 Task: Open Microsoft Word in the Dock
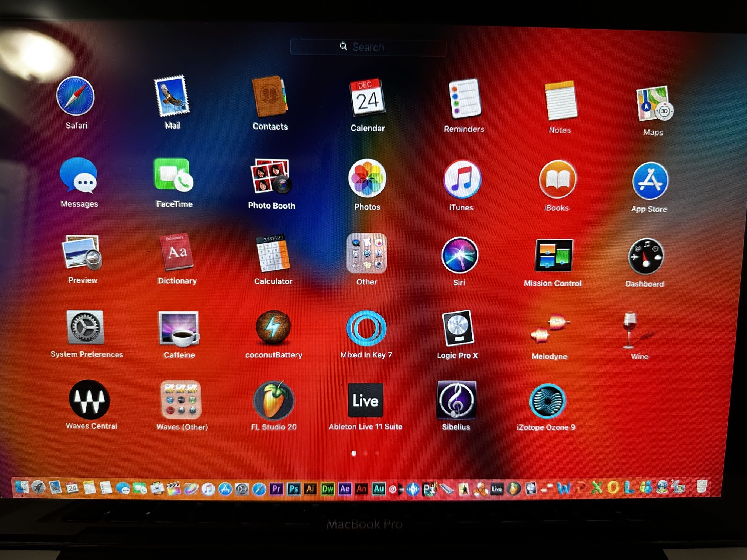[x=564, y=489]
